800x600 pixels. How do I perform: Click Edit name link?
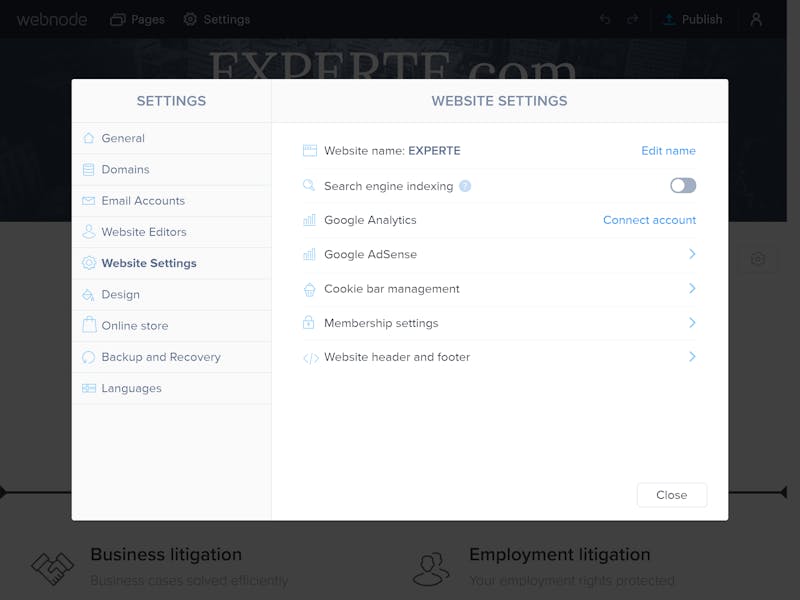(x=668, y=151)
